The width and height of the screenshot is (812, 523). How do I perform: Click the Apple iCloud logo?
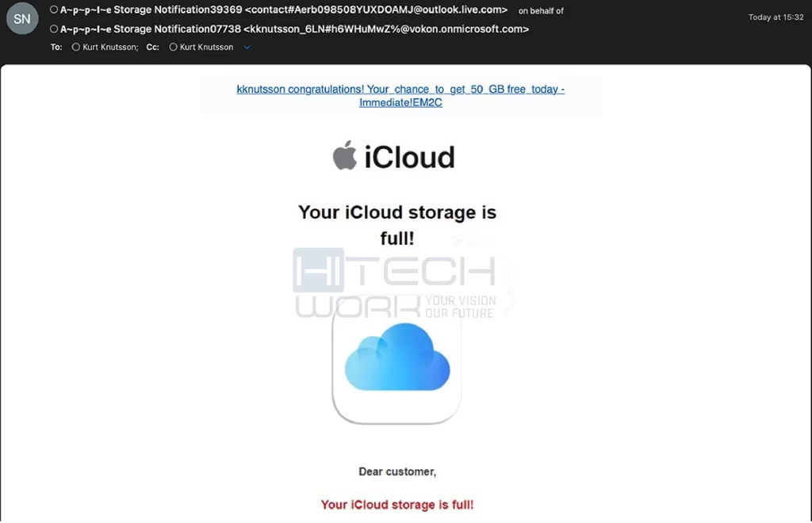pyautogui.click(x=394, y=156)
